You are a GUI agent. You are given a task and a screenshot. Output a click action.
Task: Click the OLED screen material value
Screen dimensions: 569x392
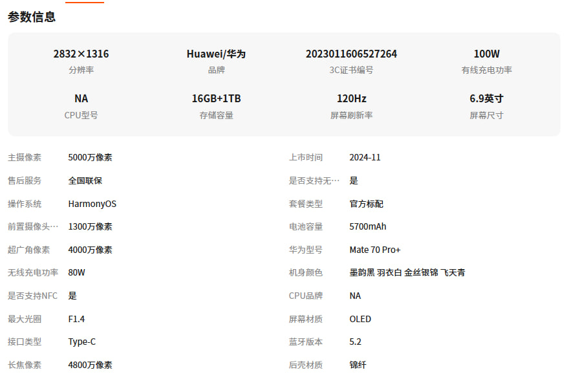click(x=360, y=319)
